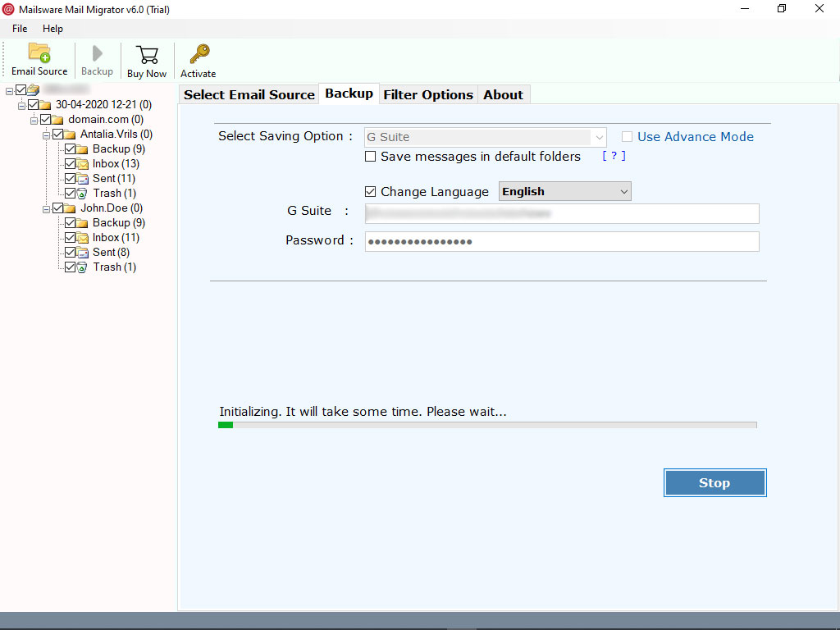
Task: Collapse the Antalia.Vrils tree node
Action: click(46, 135)
